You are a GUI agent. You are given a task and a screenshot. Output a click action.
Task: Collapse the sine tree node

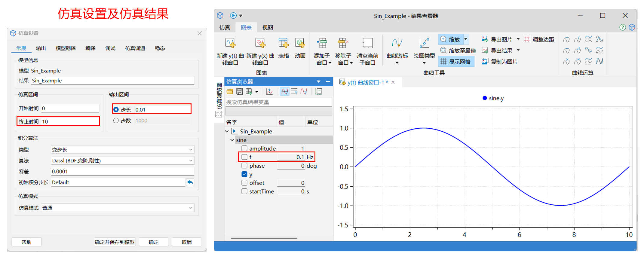[x=232, y=140]
